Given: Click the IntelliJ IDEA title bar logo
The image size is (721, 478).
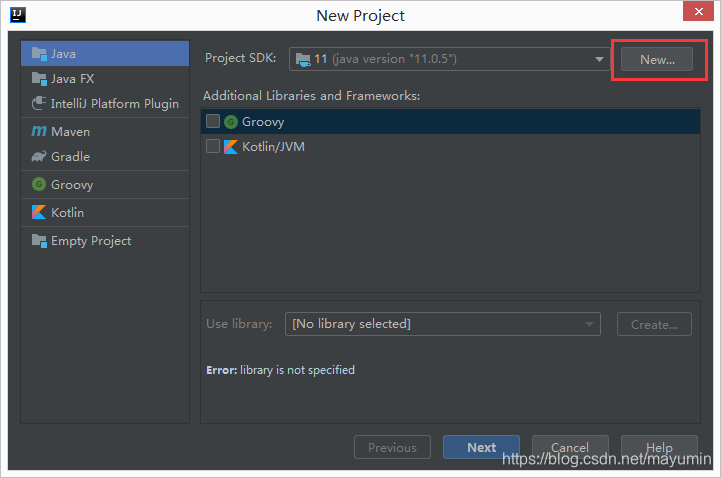Looking at the screenshot, I should pyautogui.click(x=17, y=15).
